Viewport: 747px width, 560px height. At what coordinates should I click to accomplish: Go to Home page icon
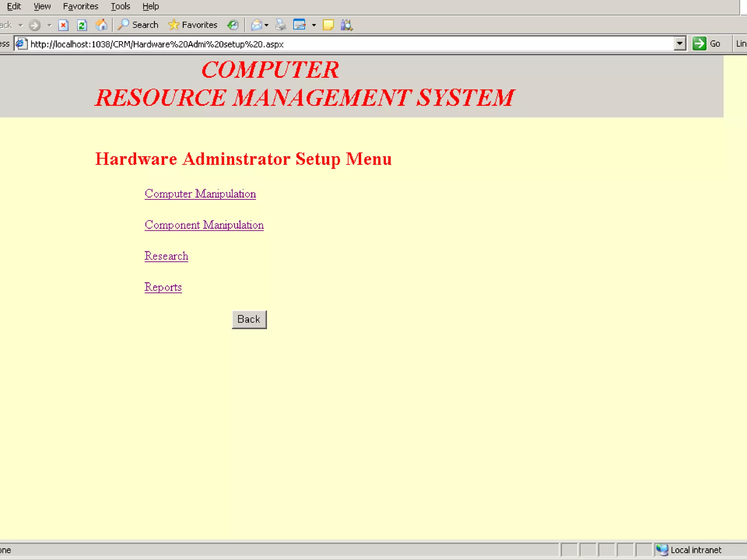pyautogui.click(x=101, y=25)
